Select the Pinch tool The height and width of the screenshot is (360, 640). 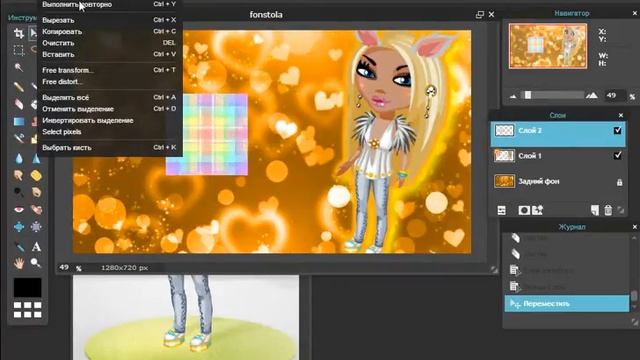click(x=36, y=227)
